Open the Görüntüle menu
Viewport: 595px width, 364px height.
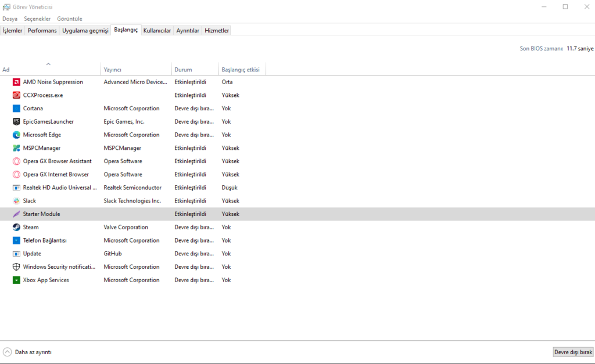pyautogui.click(x=70, y=19)
